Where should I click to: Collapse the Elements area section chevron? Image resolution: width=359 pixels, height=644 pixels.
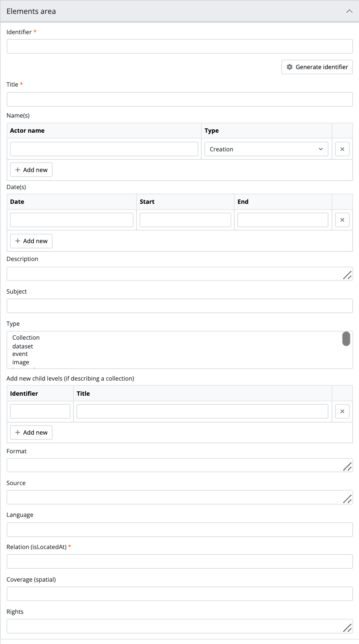coord(349,11)
